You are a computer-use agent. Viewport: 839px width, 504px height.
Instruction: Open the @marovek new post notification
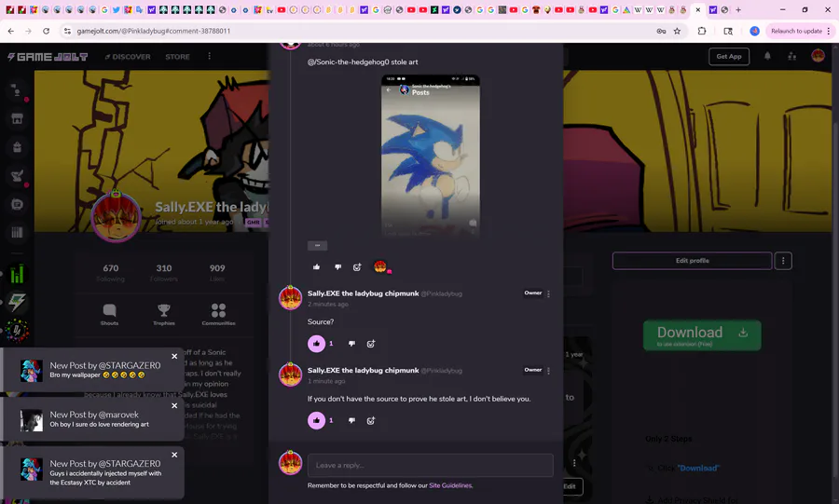pos(93,419)
